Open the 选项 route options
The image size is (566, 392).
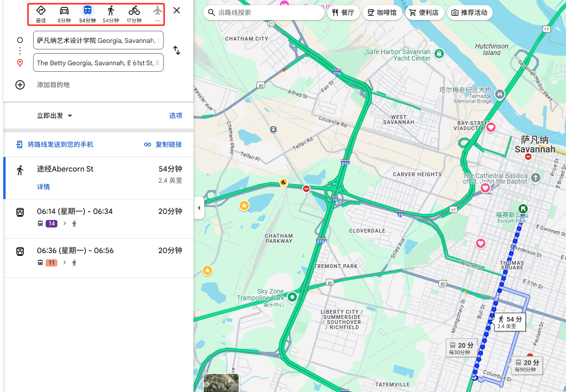[175, 116]
